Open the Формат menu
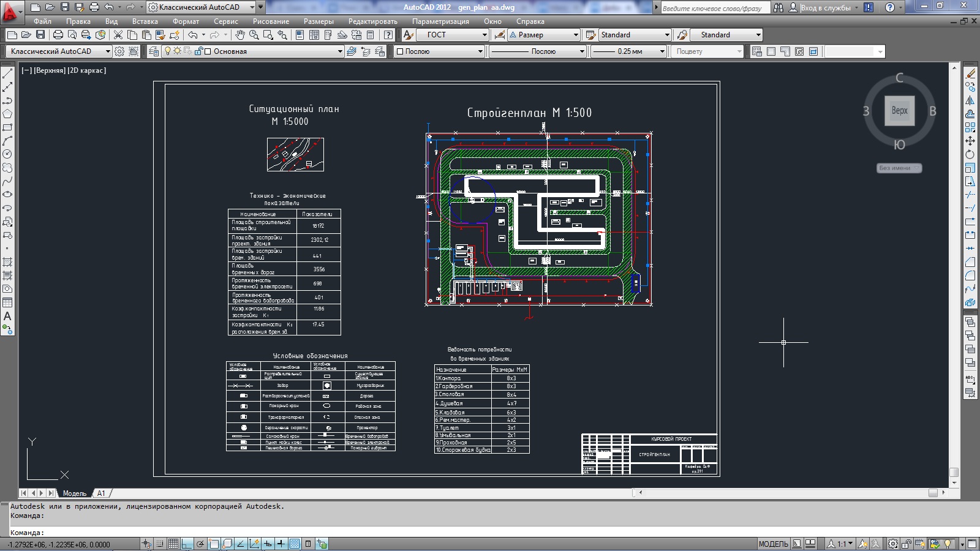 pyautogui.click(x=186, y=21)
